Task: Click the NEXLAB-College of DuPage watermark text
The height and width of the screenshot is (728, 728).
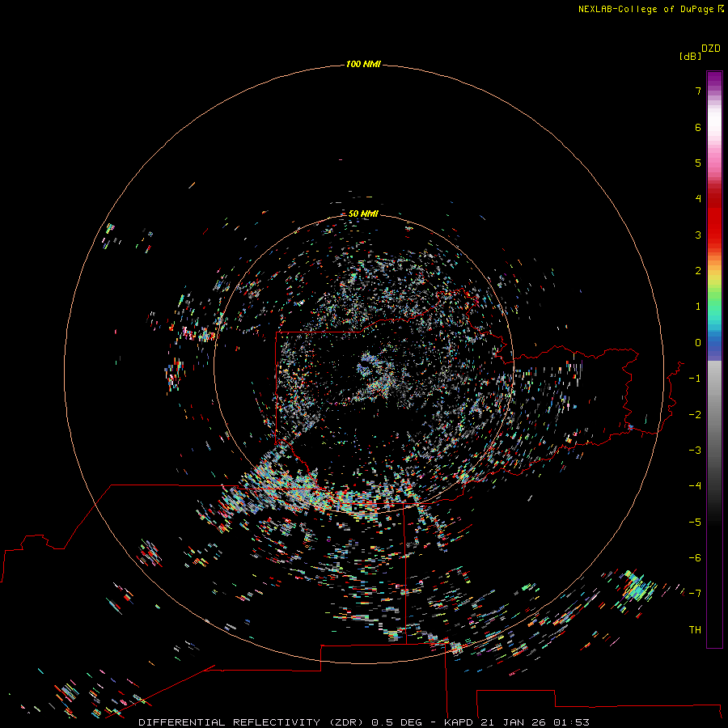Action: 647,9
